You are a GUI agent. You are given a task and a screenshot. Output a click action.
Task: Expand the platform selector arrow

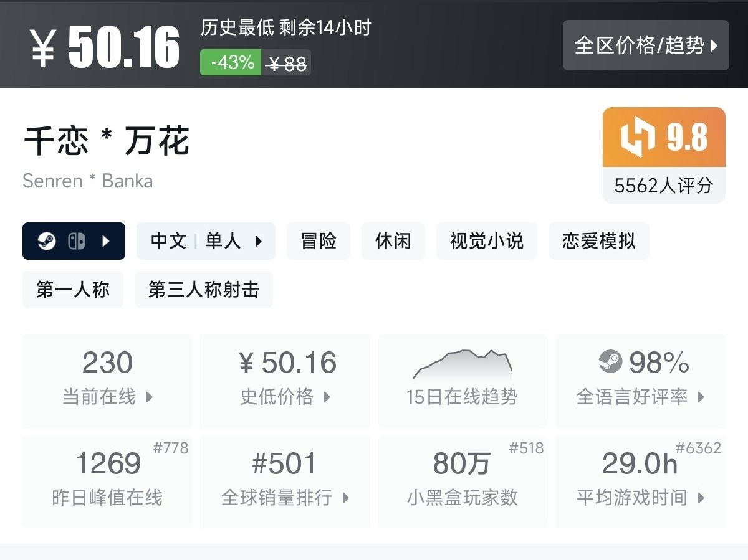point(105,241)
